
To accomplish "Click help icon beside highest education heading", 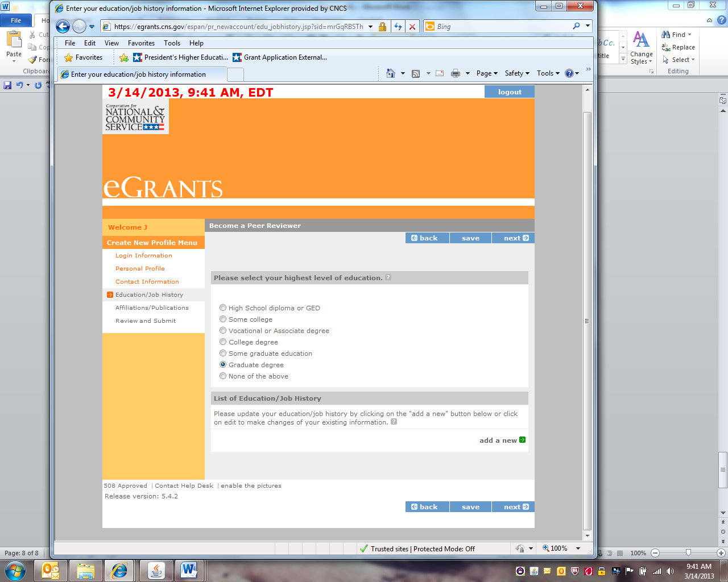I will 388,277.
